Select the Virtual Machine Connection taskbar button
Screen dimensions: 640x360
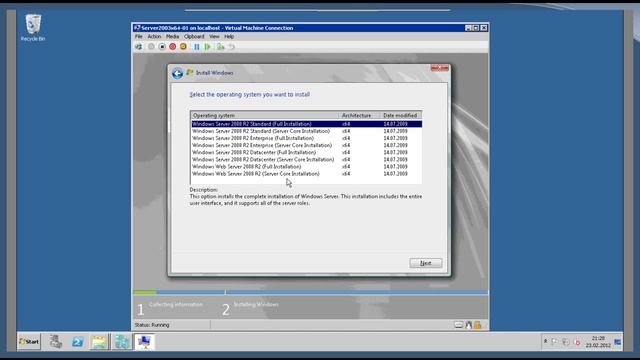(144, 342)
